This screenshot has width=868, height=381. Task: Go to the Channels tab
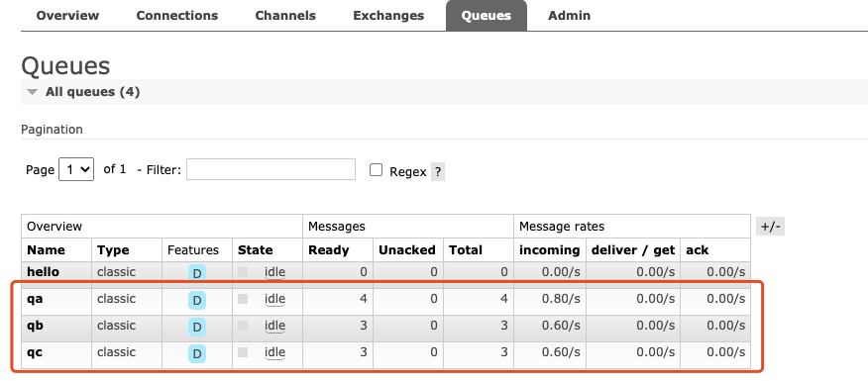285,16
